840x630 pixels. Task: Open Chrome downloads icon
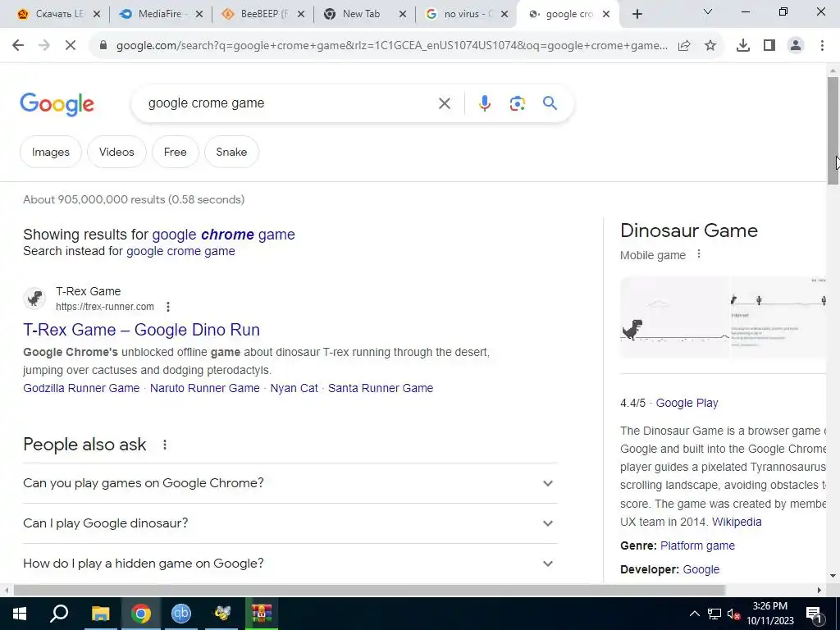click(x=743, y=46)
